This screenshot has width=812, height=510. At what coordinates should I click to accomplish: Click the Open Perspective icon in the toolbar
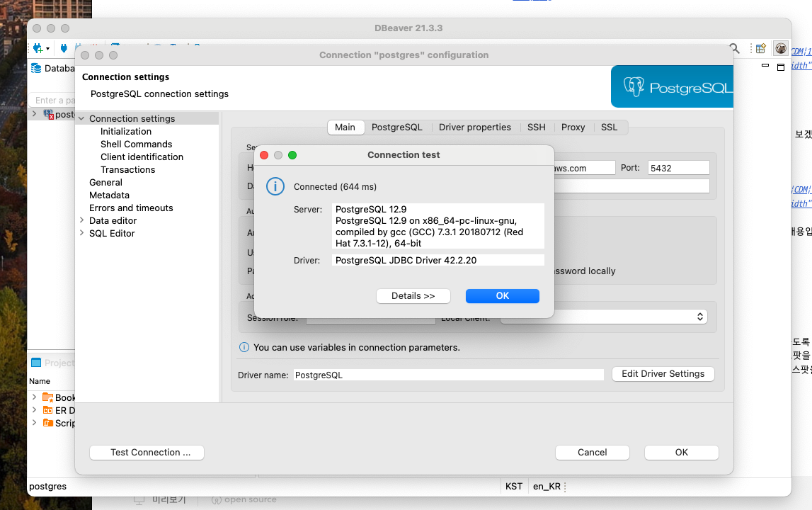point(761,48)
